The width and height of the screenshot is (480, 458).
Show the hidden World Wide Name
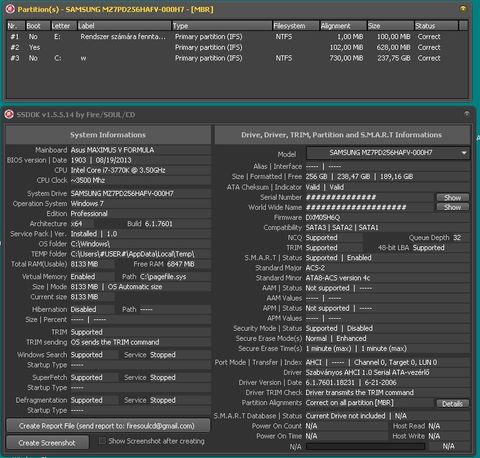(453, 207)
